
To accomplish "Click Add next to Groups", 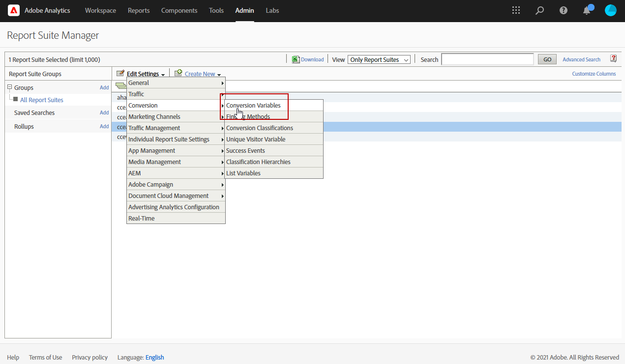I will pyautogui.click(x=104, y=87).
